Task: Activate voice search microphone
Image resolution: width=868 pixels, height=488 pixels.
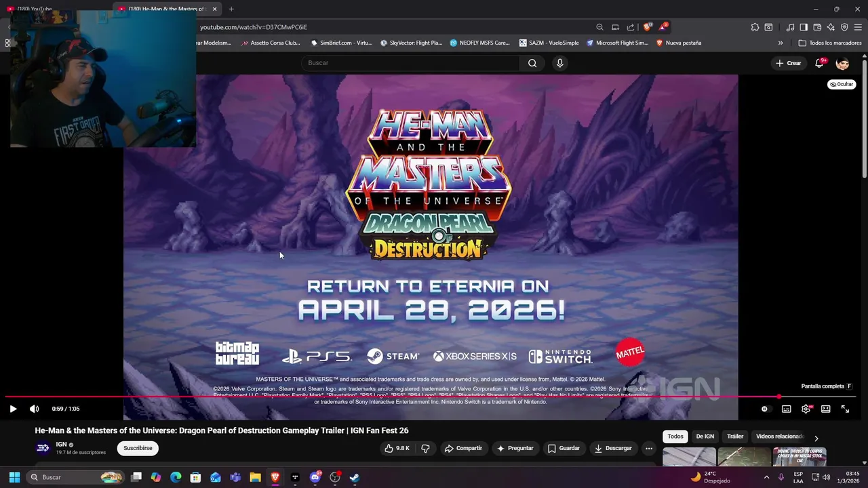Action: 559,63
